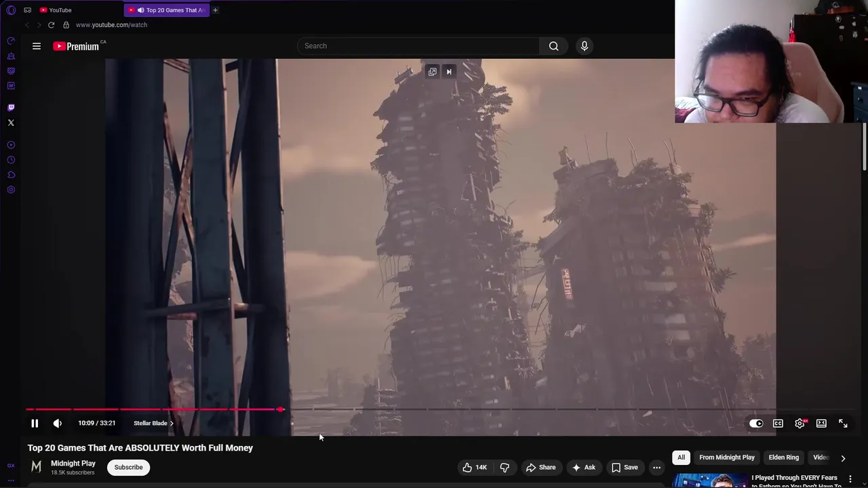Screen dimensions: 868x488
Task: Select From Midnight Play chip
Action: (727, 457)
